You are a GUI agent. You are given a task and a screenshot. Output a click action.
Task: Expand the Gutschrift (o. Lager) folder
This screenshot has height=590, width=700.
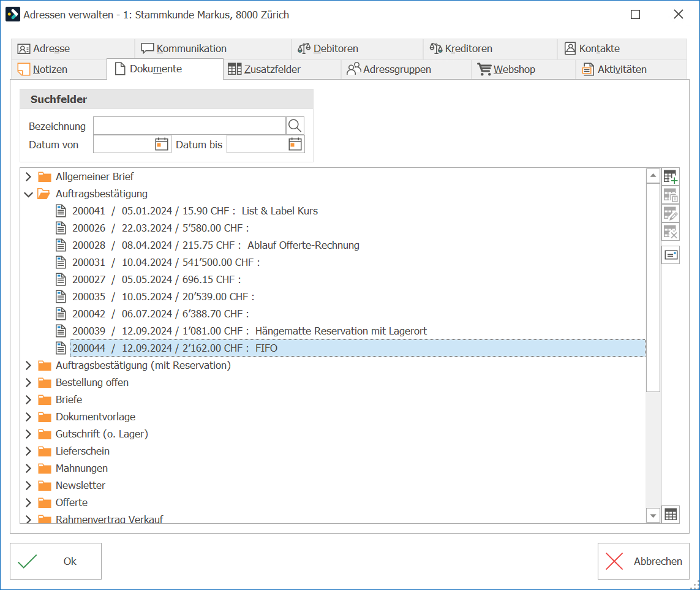tap(29, 434)
